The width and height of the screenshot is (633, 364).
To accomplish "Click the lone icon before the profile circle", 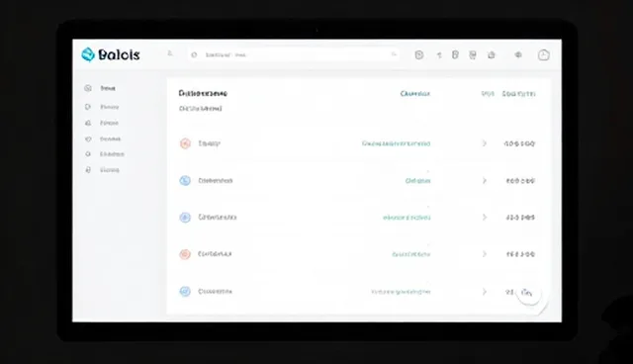I will [x=518, y=54].
